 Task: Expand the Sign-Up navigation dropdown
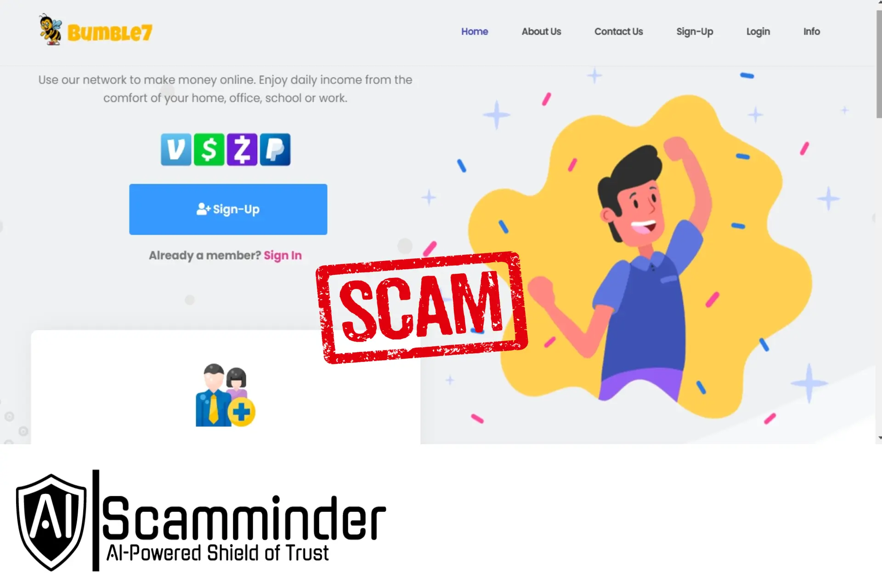[x=694, y=31]
